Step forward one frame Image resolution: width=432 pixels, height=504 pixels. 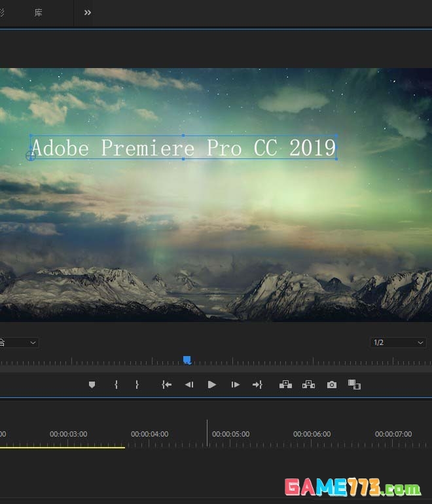[235, 384]
